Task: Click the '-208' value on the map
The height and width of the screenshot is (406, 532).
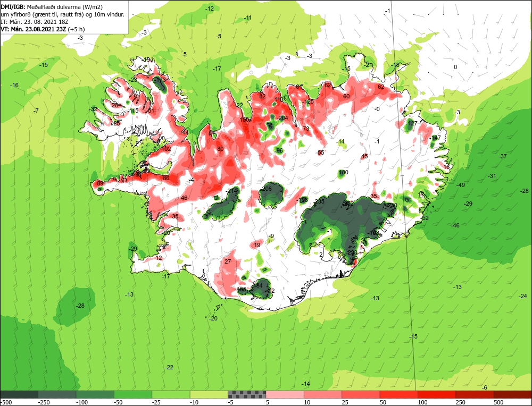Action: (267, 189)
